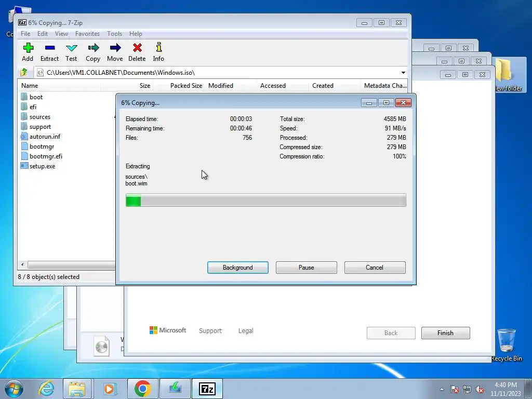This screenshot has height=399, width=532.
Task: Switch to the installer taskbar button
Action: (175, 389)
